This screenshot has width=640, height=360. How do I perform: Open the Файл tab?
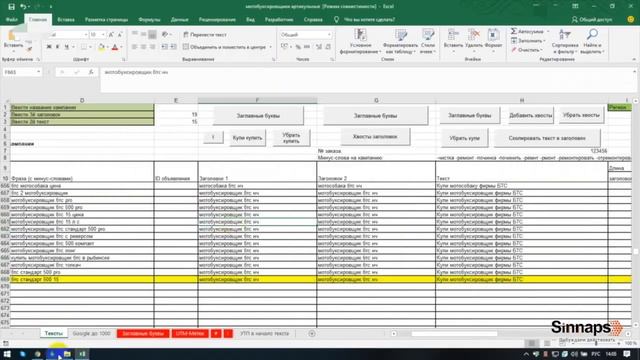coord(12,20)
